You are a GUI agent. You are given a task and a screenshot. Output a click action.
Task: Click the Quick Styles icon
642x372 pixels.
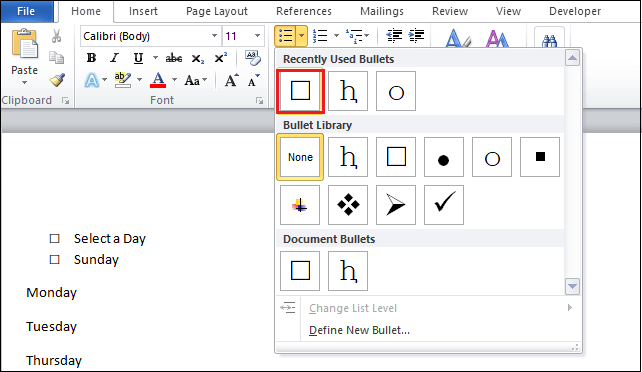pos(458,38)
